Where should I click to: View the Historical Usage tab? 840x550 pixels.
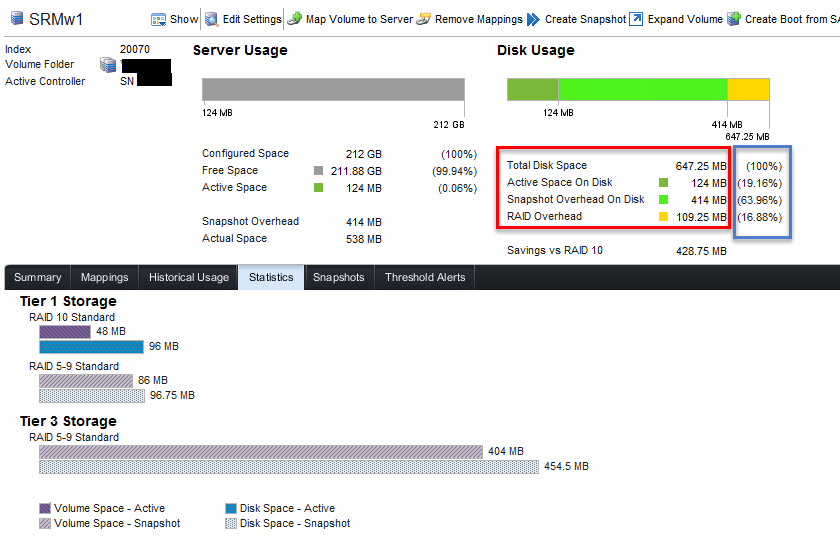click(x=189, y=278)
